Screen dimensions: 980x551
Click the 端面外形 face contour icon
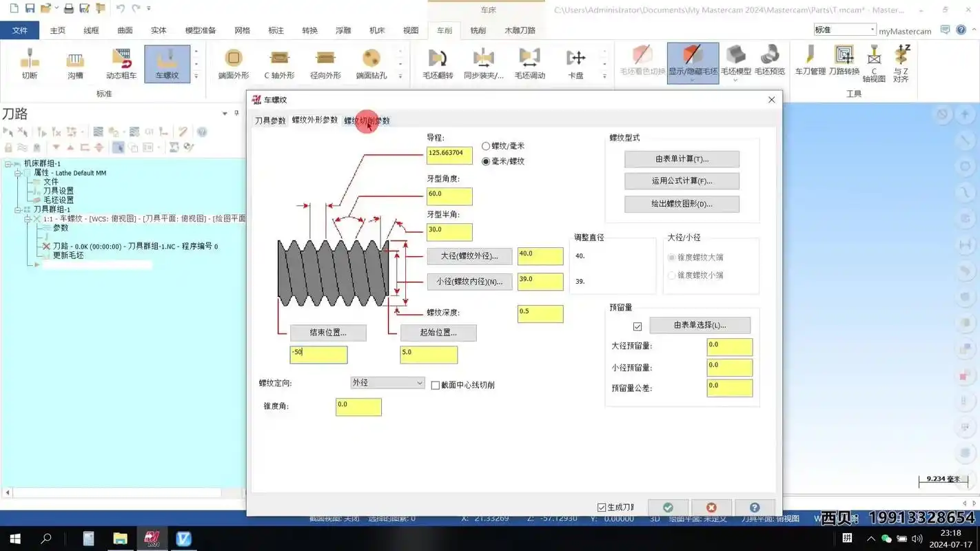234,63
